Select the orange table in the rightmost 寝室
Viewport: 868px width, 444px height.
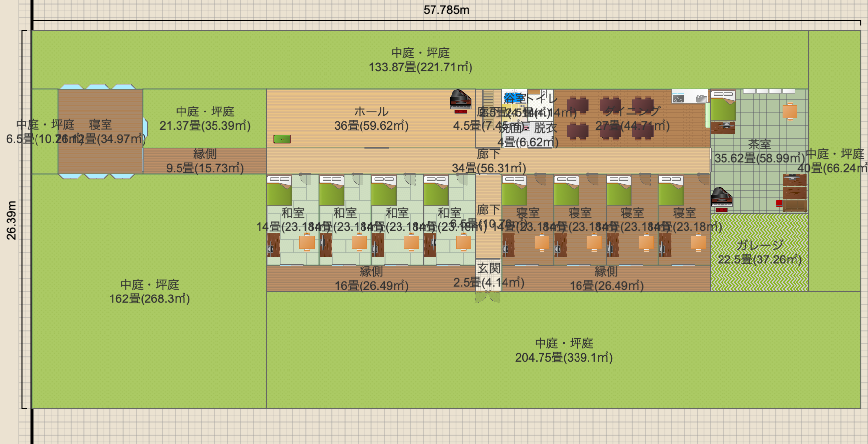[x=698, y=242]
